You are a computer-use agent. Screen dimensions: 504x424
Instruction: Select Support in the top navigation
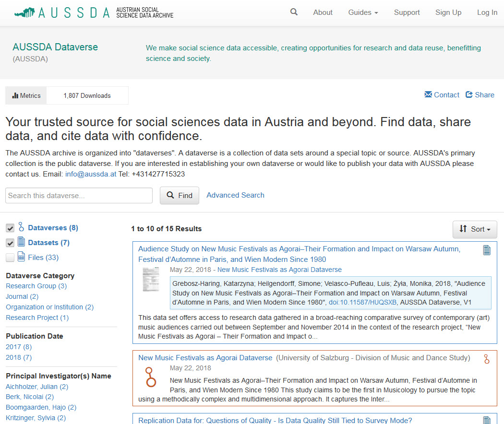coord(407,12)
